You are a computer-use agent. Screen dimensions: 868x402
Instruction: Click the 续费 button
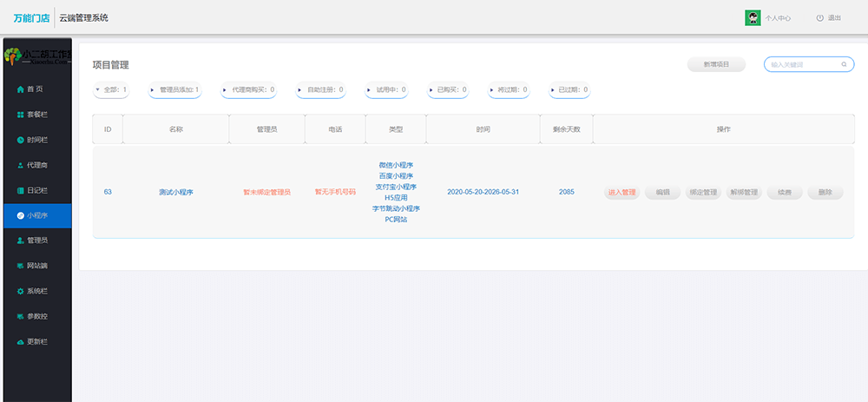pos(785,192)
